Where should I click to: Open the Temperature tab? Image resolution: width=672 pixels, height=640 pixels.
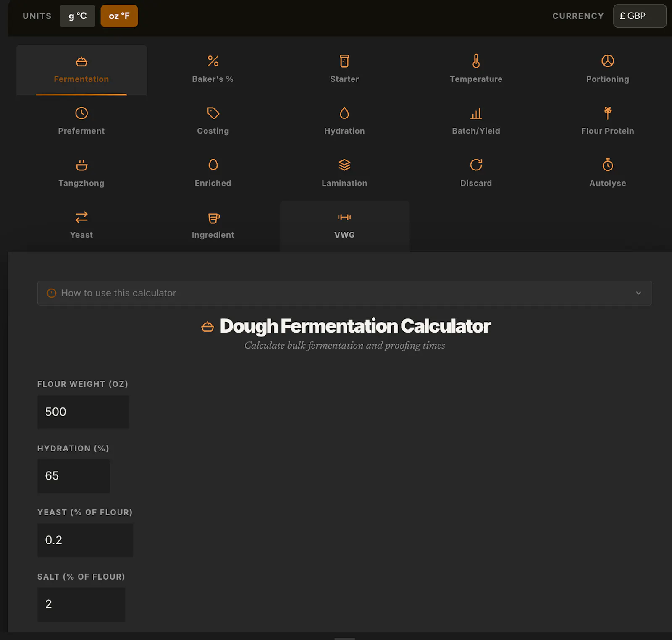click(x=476, y=70)
